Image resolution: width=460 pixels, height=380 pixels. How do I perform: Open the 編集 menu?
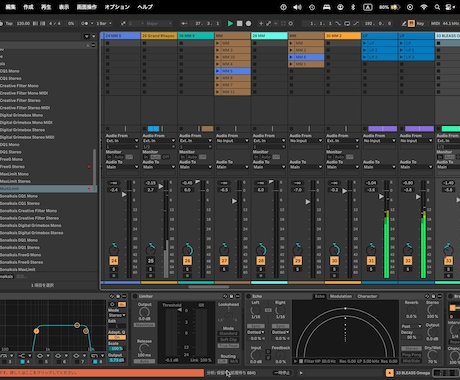[x=10, y=7]
